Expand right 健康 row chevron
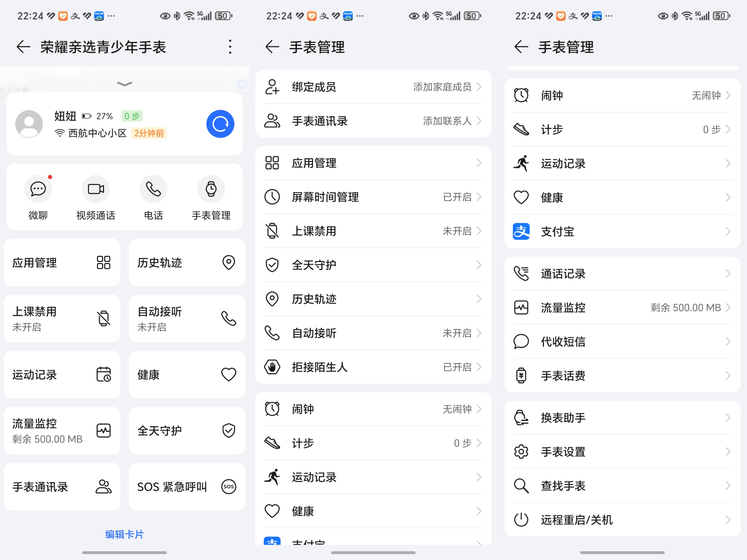The height and width of the screenshot is (560, 747). pos(728,198)
